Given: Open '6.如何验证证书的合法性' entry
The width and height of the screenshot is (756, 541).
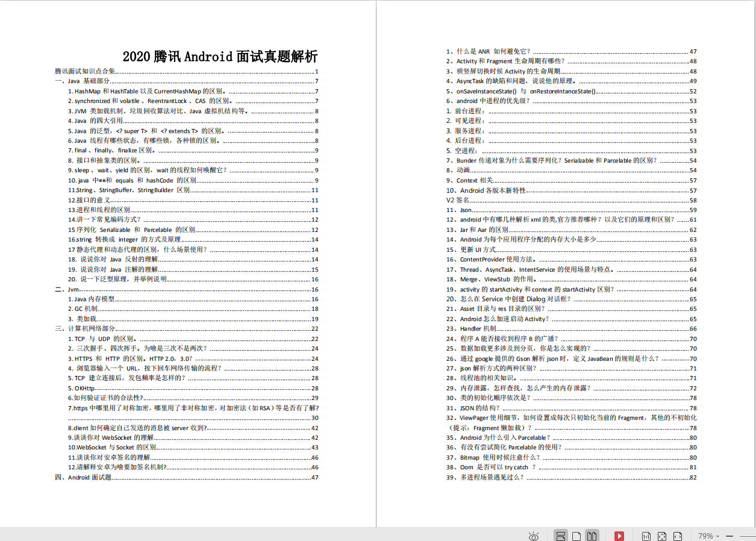Looking at the screenshot, I should point(193,398).
